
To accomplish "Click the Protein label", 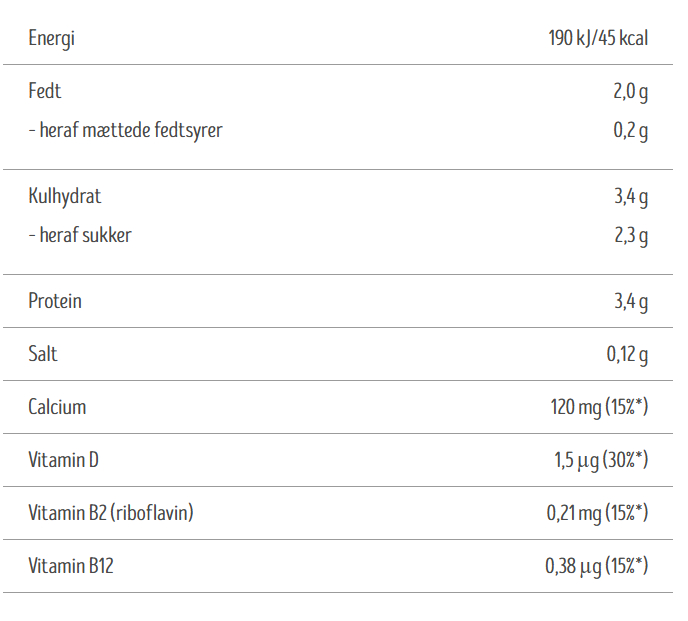I will tap(55, 301).
